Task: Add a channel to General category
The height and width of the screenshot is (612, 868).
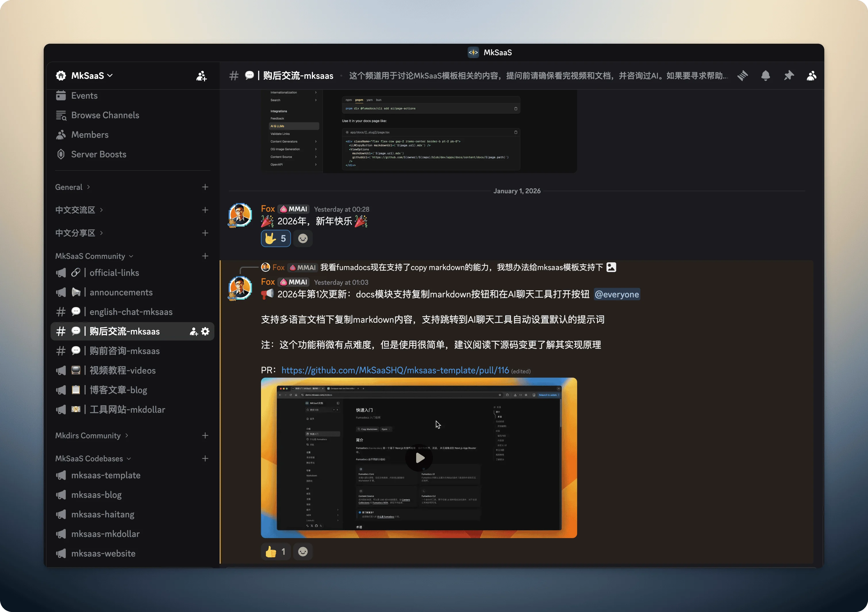Action: tap(205, 187)
